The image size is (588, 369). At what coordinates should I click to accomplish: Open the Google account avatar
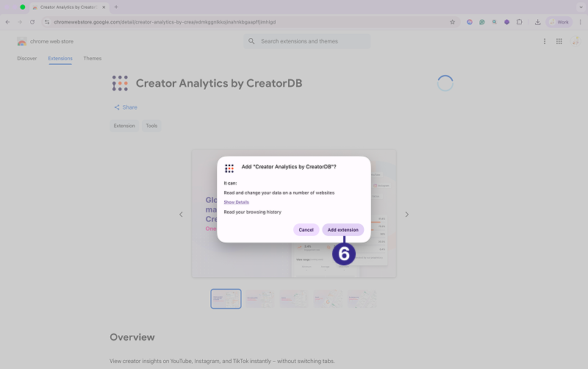(576, 41)
